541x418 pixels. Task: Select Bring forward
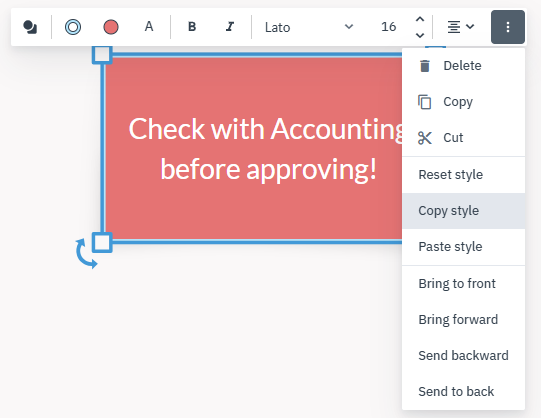tap(463, 320)
